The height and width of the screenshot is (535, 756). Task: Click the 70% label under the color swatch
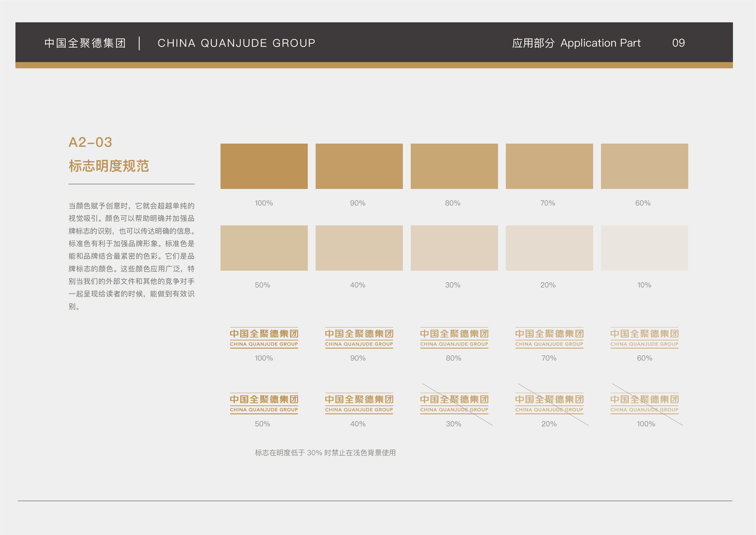(548, 203)
